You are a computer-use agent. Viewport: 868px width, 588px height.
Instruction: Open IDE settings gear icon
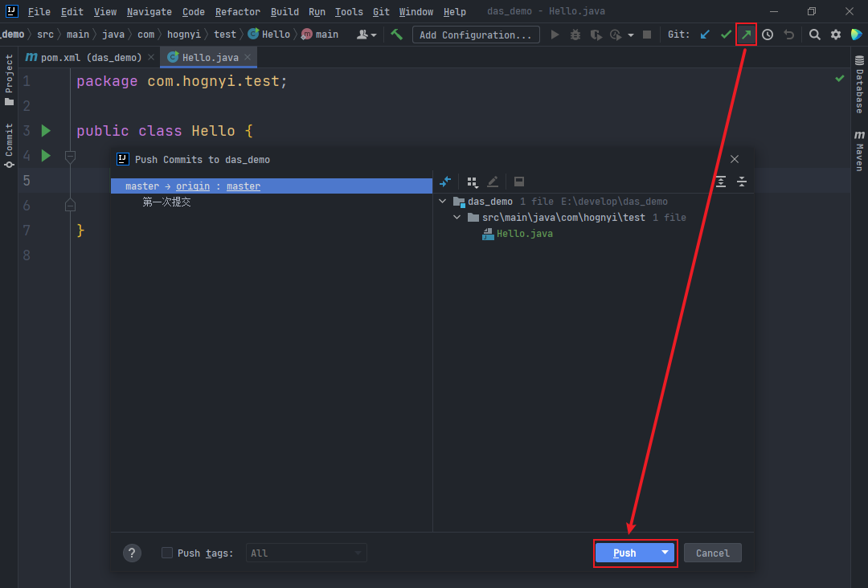coord(835,35)
